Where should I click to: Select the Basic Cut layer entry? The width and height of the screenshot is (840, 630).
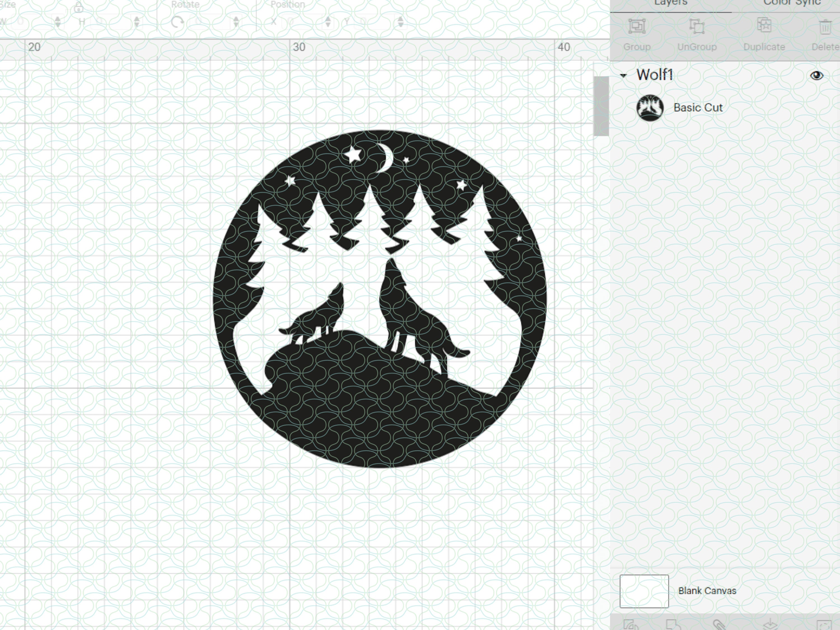[x=699, y=108]
